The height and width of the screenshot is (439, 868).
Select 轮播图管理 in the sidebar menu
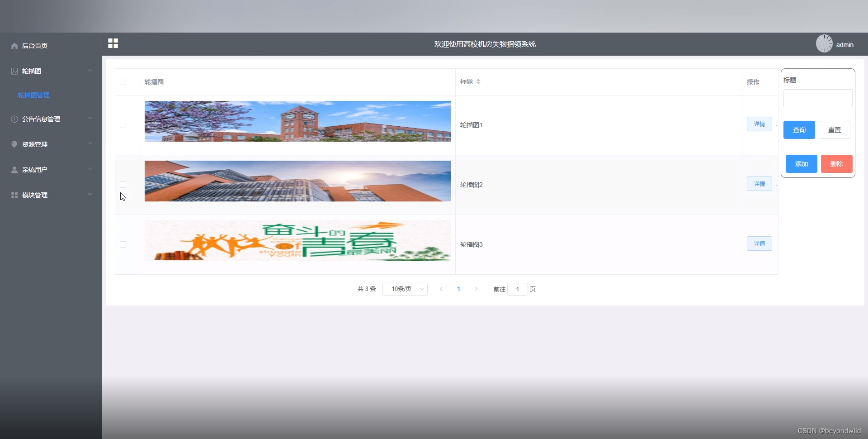(x=33, y=95)
